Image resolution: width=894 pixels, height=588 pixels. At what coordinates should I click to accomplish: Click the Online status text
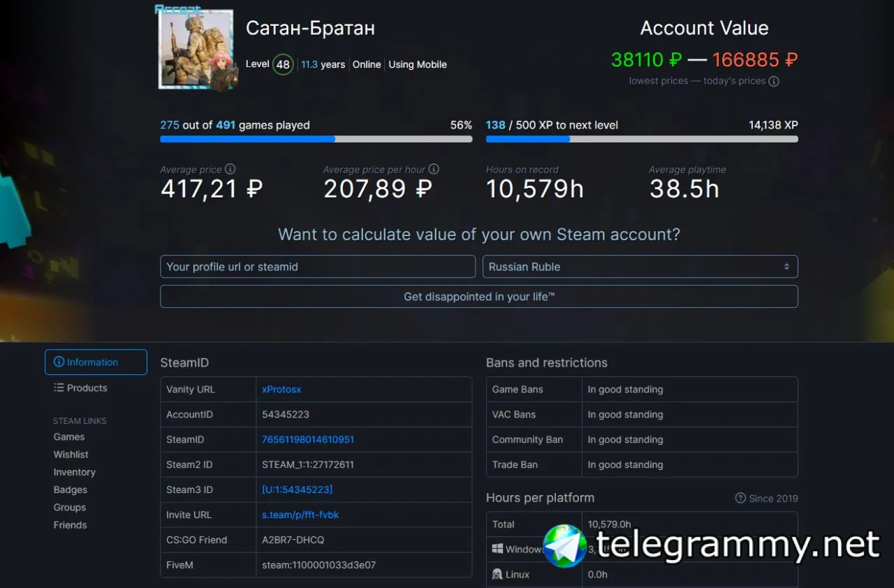pyautogui.click(x=367, y=64)
